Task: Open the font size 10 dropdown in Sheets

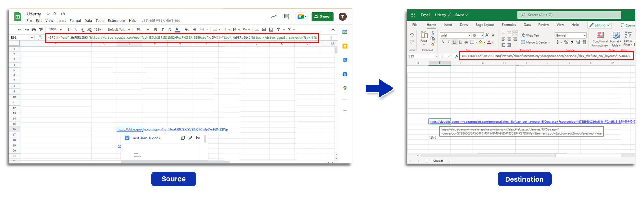Action: point(142,30)
